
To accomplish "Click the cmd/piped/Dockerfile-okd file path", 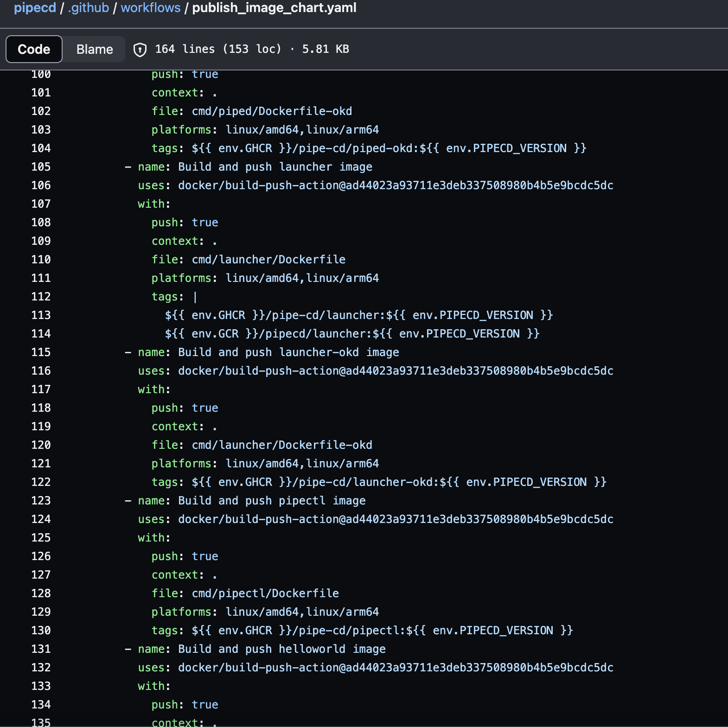I will click(x=272, y=111).
